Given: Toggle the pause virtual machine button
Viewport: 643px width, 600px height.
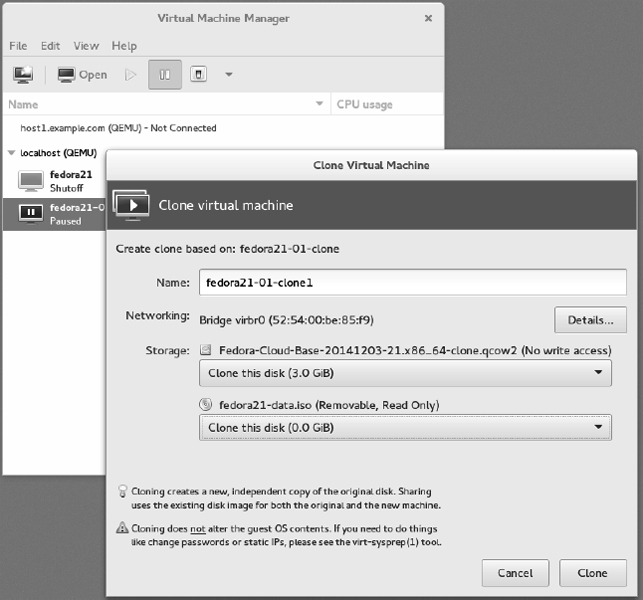Looking at the screenshot, I should click(165, 75).
